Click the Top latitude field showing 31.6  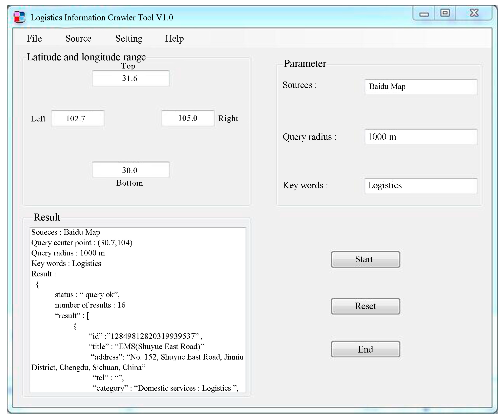coord(131,78)
